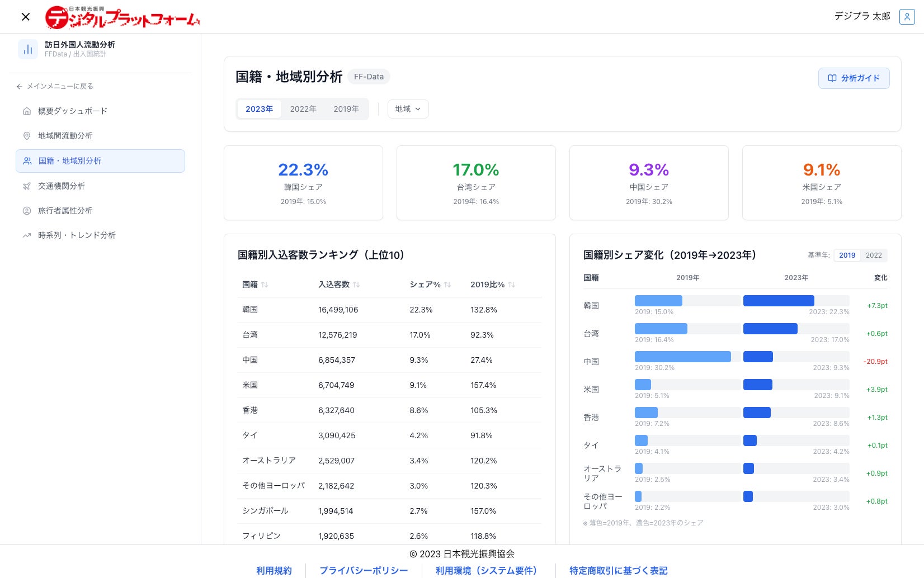The image size is (924, 578).
Task: Switch base year toggle to 2022
Action: tap(874, 255)
